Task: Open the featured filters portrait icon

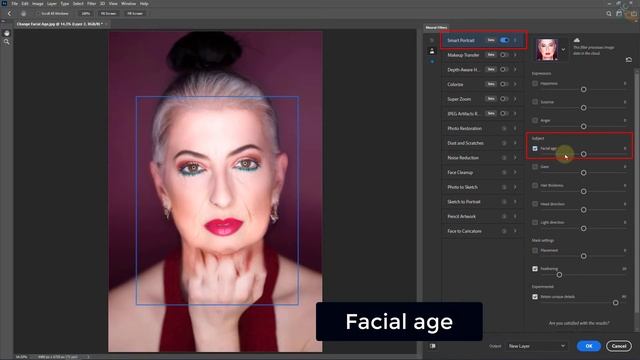Action: [432, 51]
